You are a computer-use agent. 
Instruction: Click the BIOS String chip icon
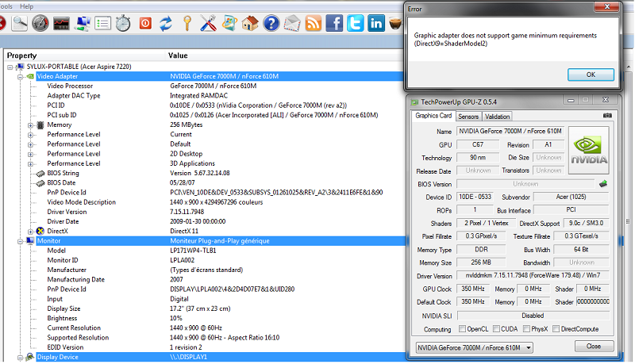click(x=40, y=174)
